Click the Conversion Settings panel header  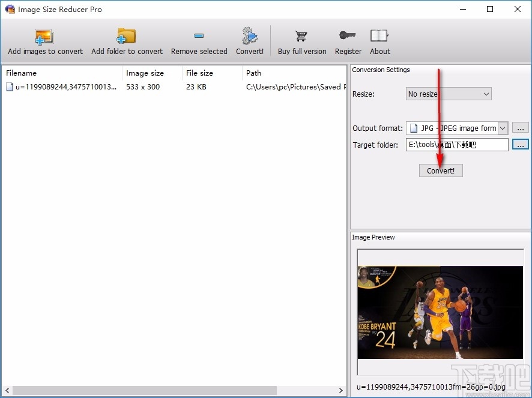(x=381, y=70)
